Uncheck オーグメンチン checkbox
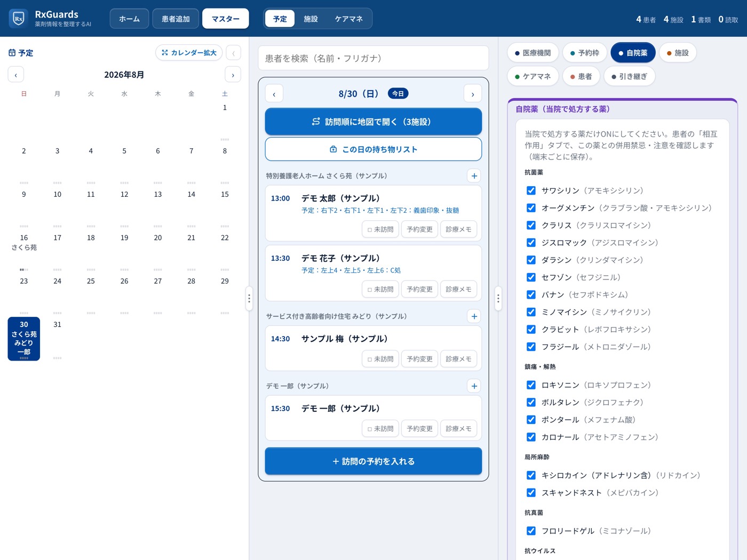 click(531, 208)
